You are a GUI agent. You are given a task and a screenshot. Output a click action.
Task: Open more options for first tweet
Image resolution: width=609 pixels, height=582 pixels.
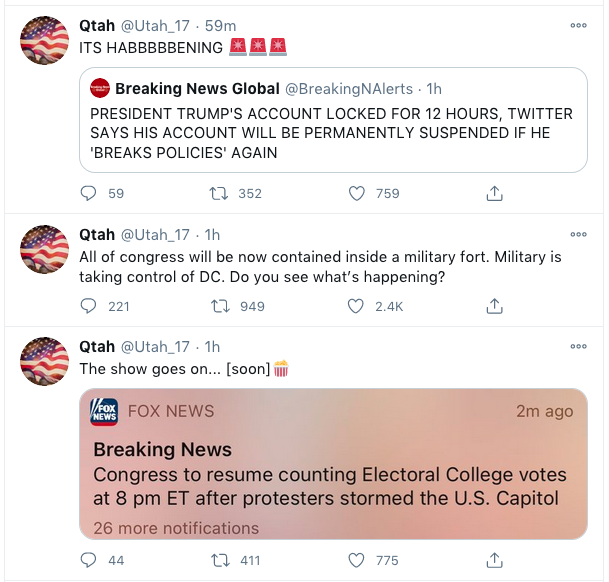tap(578, 25)
